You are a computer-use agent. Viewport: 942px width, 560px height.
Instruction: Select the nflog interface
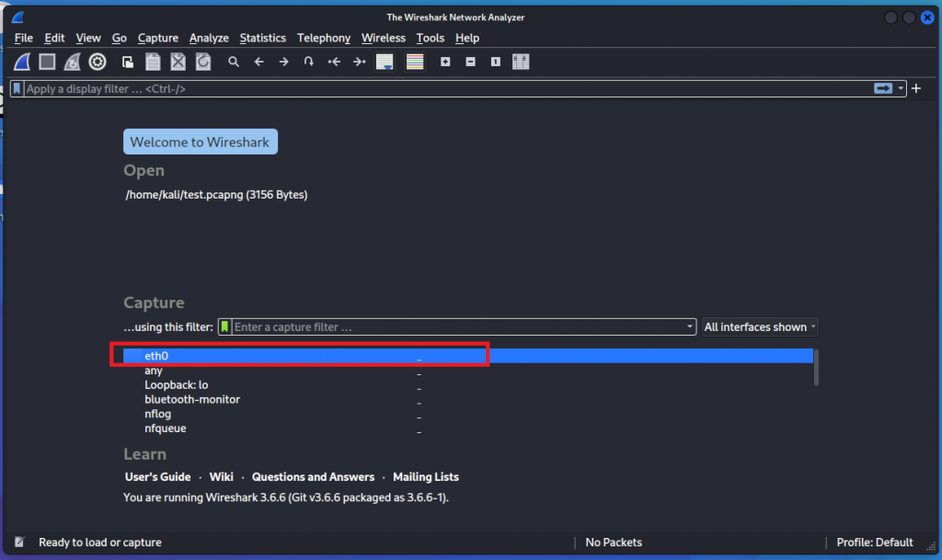[x=468, y=414]
